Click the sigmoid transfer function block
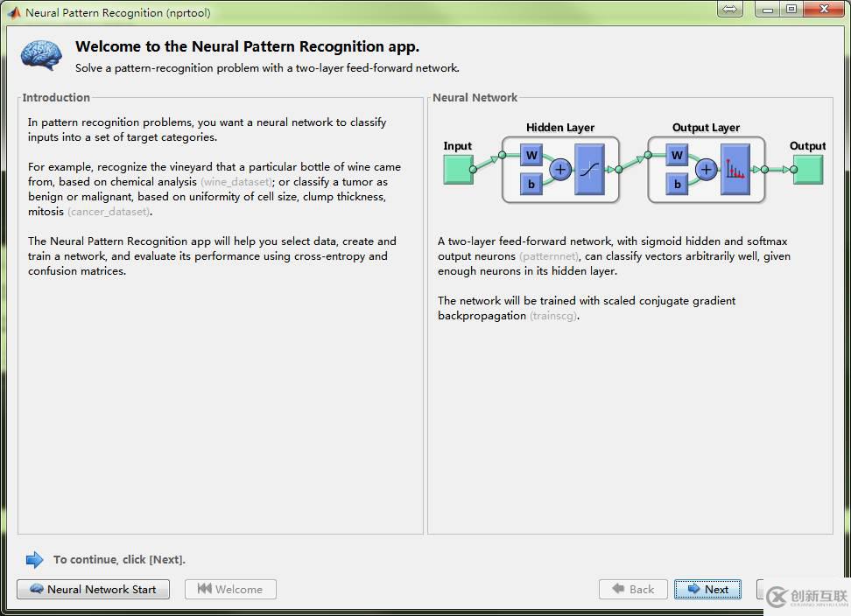This screenshot has height=616, width=851. (x=589, y=169)
